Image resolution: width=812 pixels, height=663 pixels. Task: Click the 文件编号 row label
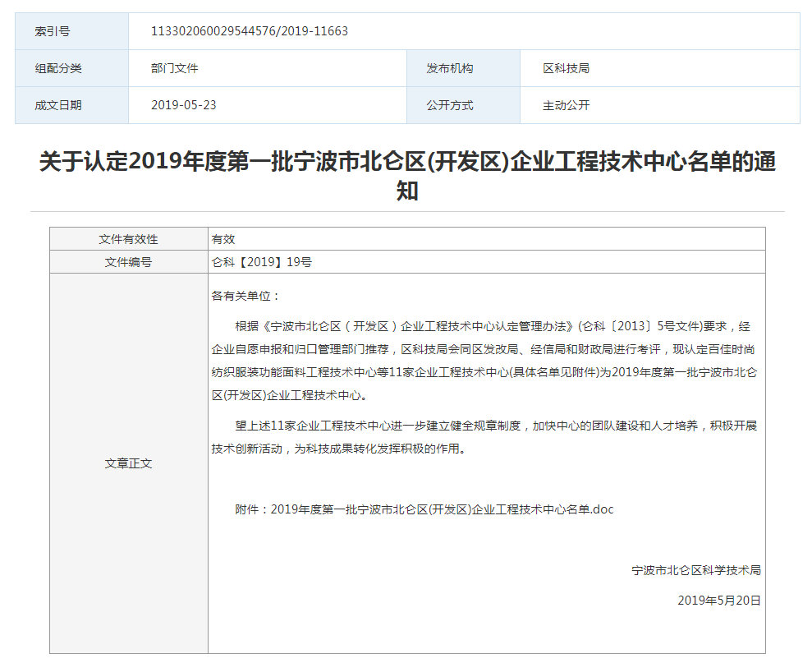tap(128, 262)
